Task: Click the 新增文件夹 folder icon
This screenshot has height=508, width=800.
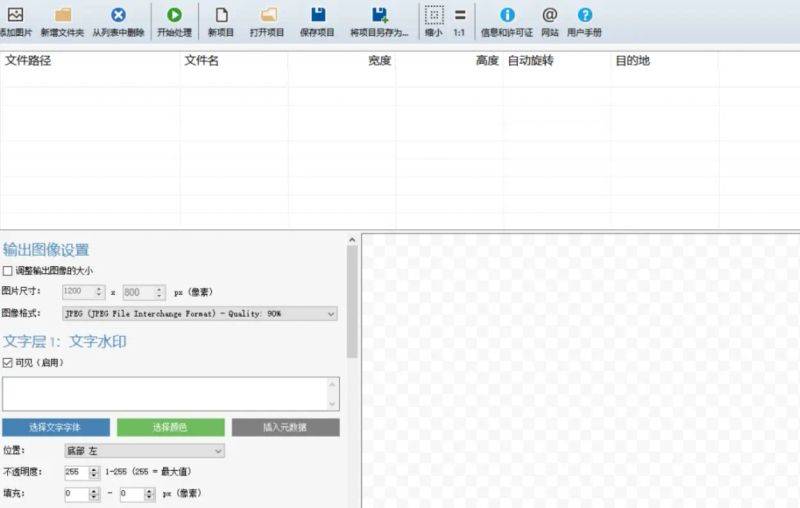Action: [x=62, y=16]
